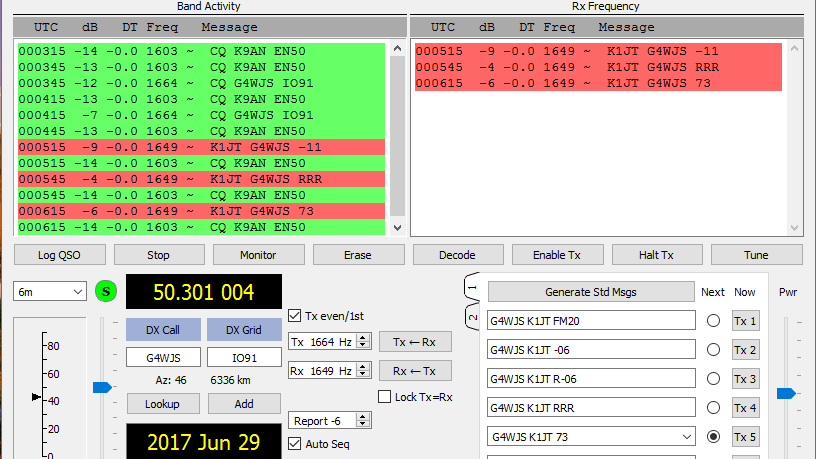Image resolution: width=816 pixels, height=459 pixels.
Task: Click the Stop button
Action: [x=159, y=255]
